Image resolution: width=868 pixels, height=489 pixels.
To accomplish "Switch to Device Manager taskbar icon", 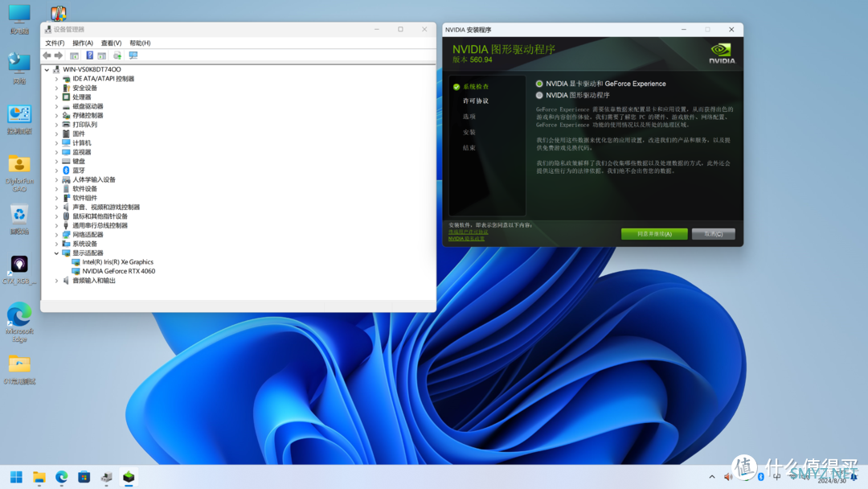I will (x=106, y=477).
